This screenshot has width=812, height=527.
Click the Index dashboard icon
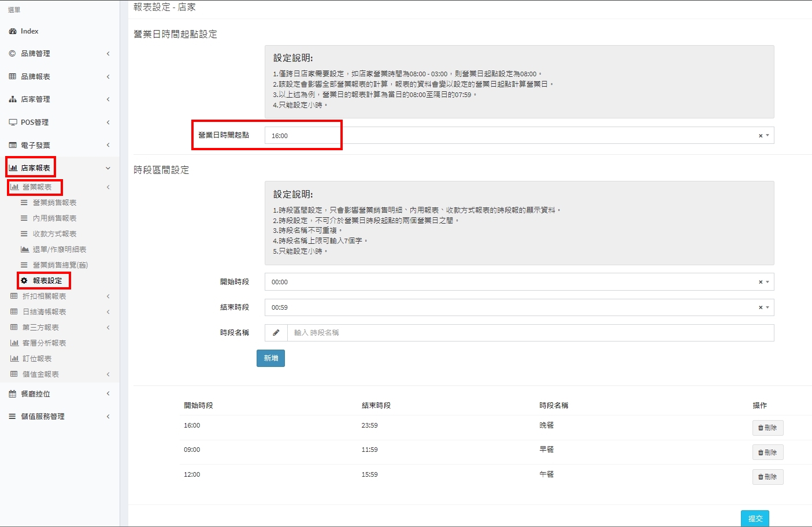(x=13, y=31)
